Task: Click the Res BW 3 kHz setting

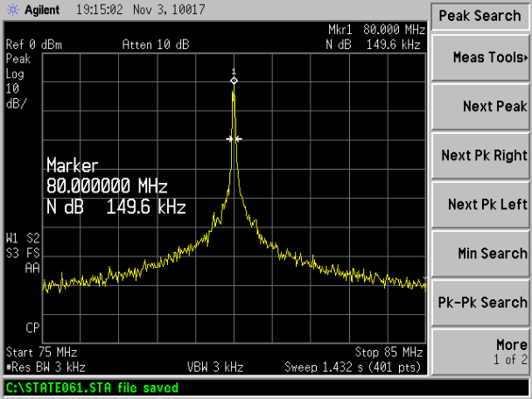Action: pos(41,365)
